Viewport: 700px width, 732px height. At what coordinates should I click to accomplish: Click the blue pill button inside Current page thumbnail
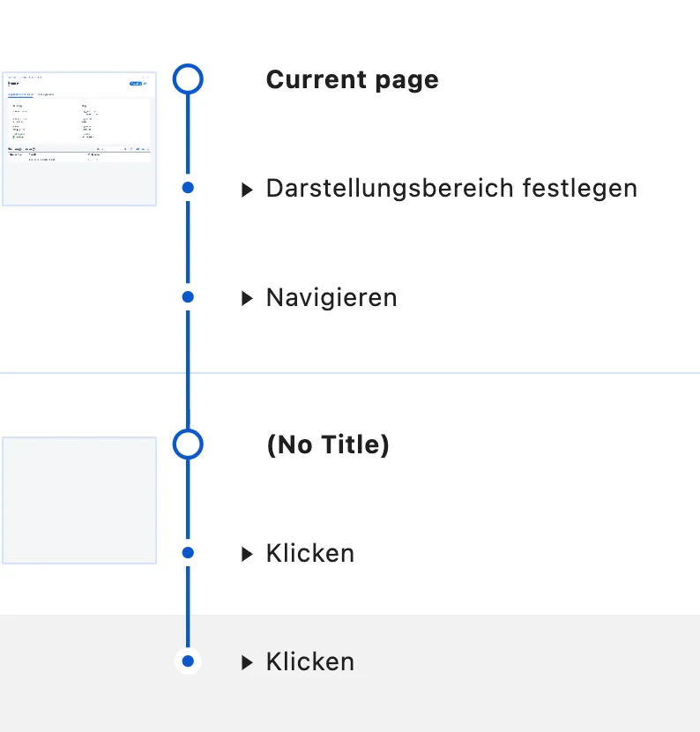pyautogui.click(x=136, y=84)
